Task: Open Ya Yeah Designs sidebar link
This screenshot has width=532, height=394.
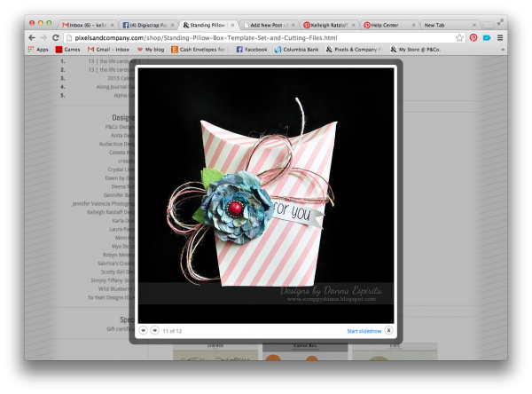Action: (111, 297)
